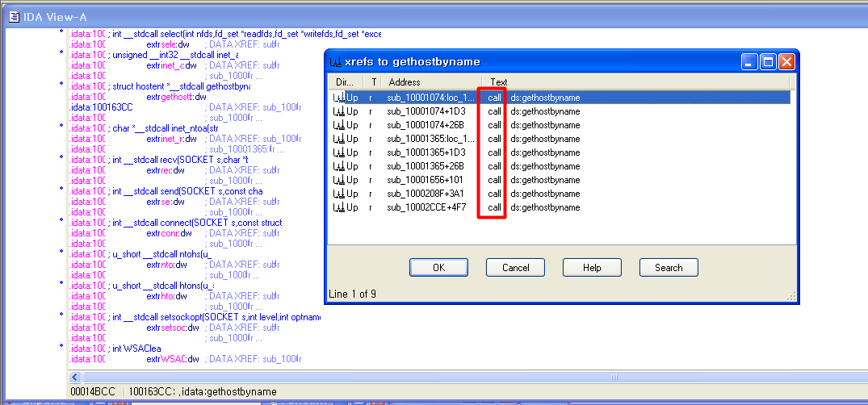Click the IDA View-A title bar text

[55, 18]
